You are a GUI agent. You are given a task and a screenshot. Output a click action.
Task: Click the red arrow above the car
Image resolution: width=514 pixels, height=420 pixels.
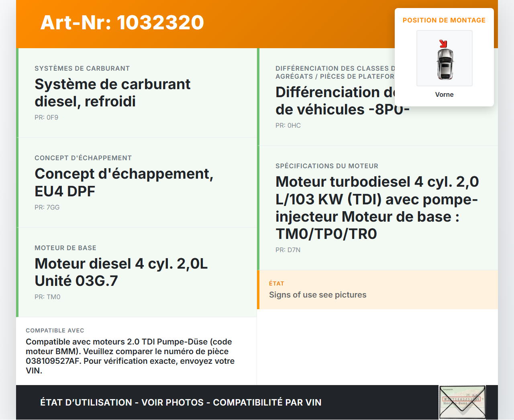pyautogui.click(x=443, y=43)
